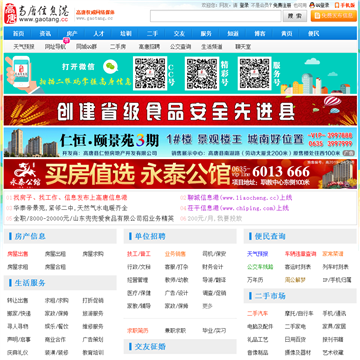Open the 人才 nav tab
This screenshot has width=360, height=360.
[x=99, y=33]
